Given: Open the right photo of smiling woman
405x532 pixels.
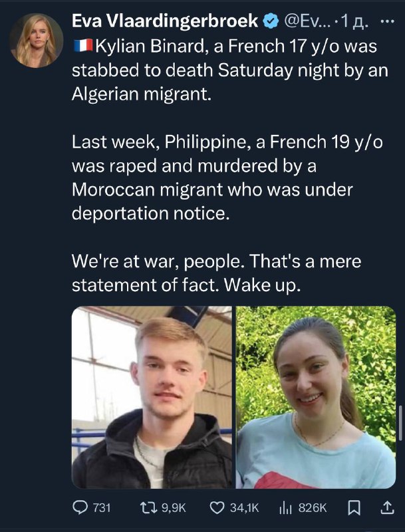Looking at the screenshot, I should (x=316, y=397).
